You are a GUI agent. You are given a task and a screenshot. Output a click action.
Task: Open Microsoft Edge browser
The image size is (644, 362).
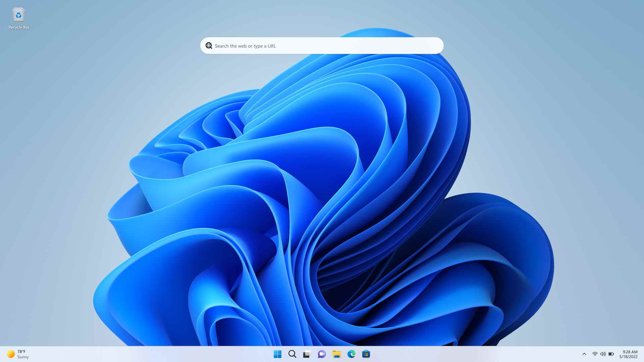tap(351, 354)
